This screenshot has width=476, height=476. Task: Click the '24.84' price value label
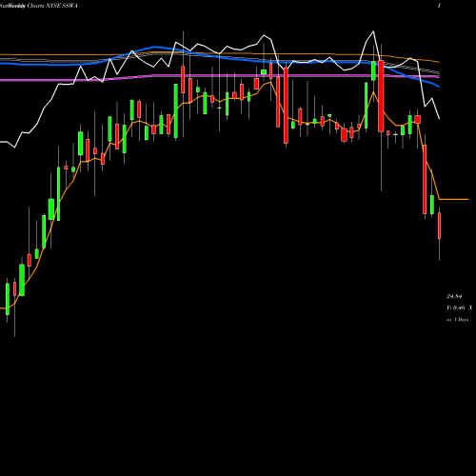pyautogui.click(x=454, y=296)
